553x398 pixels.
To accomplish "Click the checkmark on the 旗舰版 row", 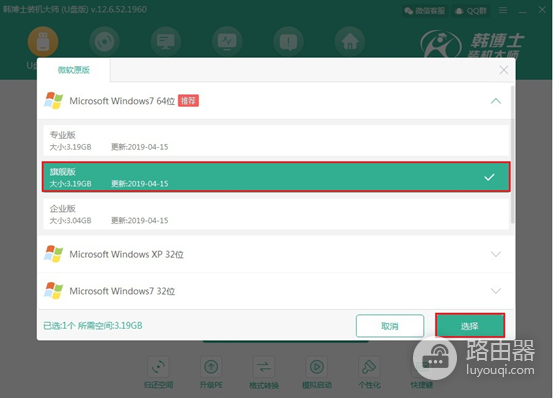I will 489,177.
